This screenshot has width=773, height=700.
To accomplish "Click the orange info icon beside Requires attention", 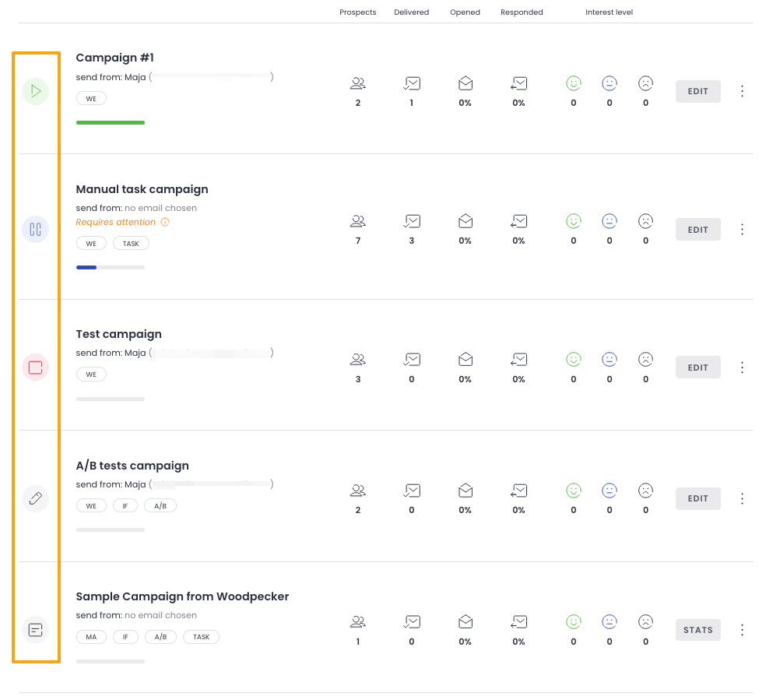I will (x=165, y=222).
